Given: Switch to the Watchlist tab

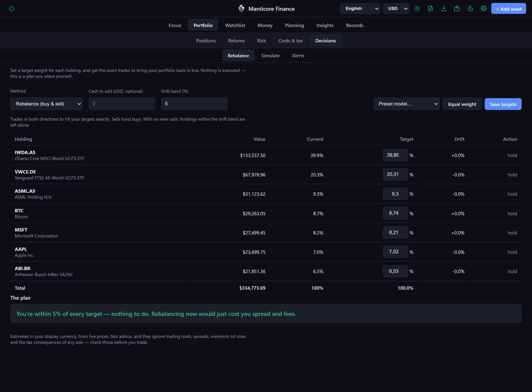Looking at the screenshot, I should 235,25.
